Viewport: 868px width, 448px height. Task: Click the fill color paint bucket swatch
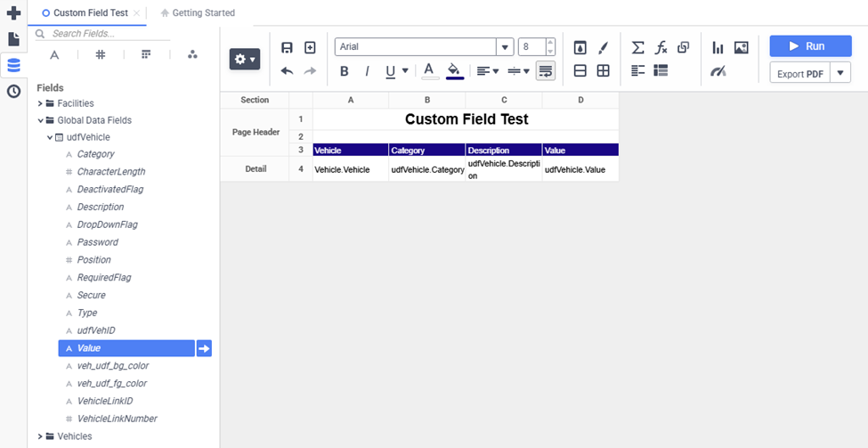454,71
